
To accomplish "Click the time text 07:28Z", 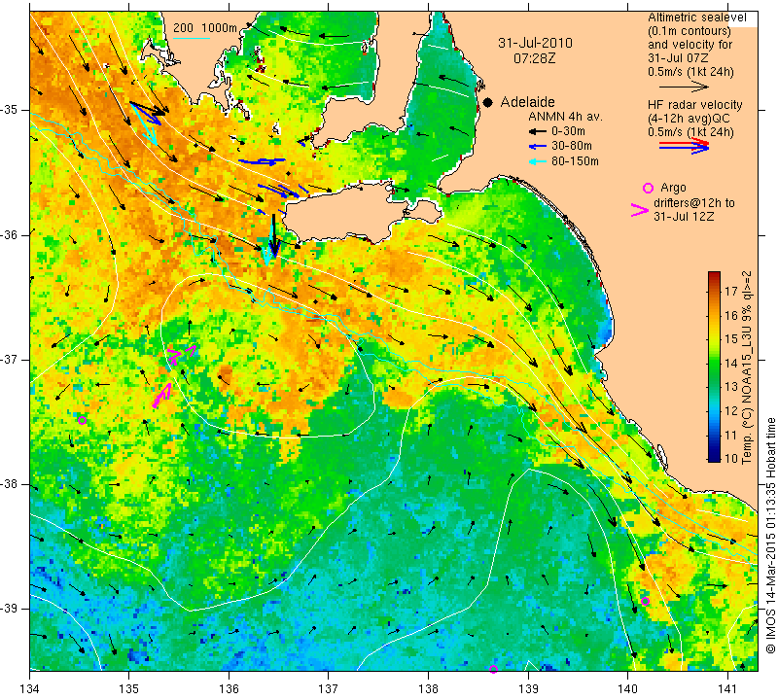I will point(534,58).
